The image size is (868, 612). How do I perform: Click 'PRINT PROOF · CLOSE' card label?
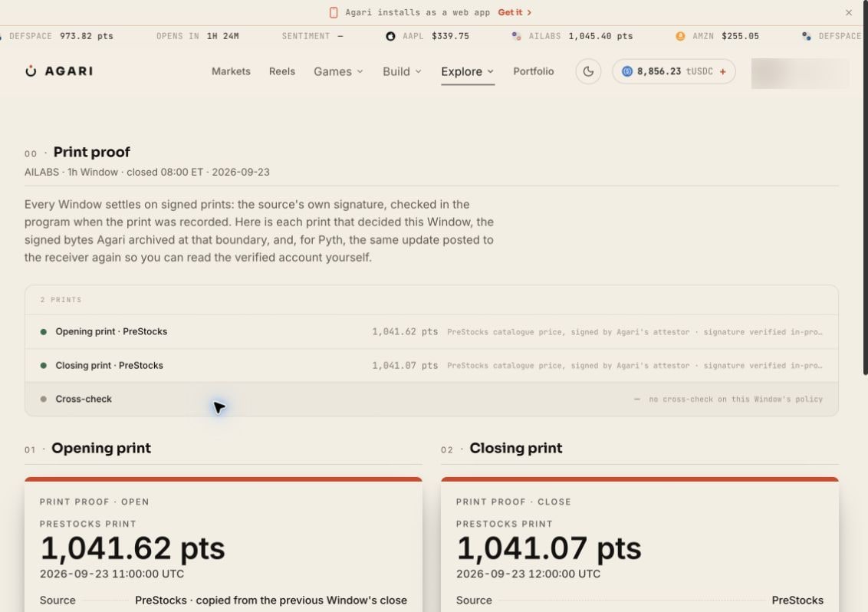point(513,502)
